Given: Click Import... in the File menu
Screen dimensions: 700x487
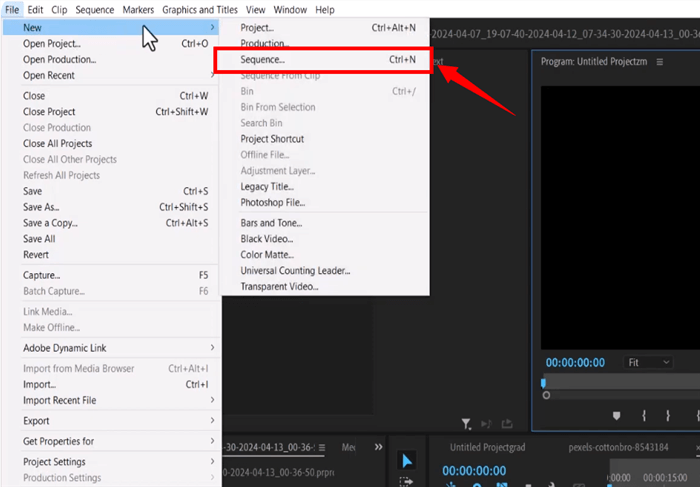Looking at the screenshot, I should 39,384.
